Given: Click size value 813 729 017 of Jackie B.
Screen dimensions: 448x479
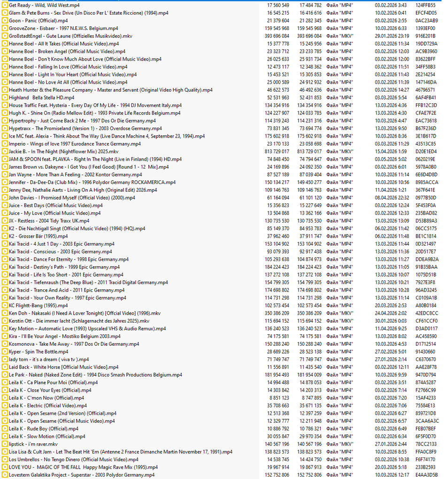Looking at the screenshot, I should tap(277, 152).
